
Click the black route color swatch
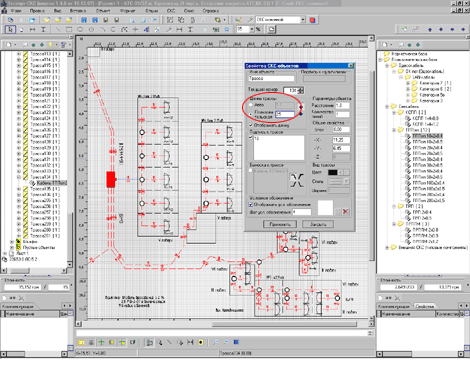pyautogui.click(x=333, y=172)
